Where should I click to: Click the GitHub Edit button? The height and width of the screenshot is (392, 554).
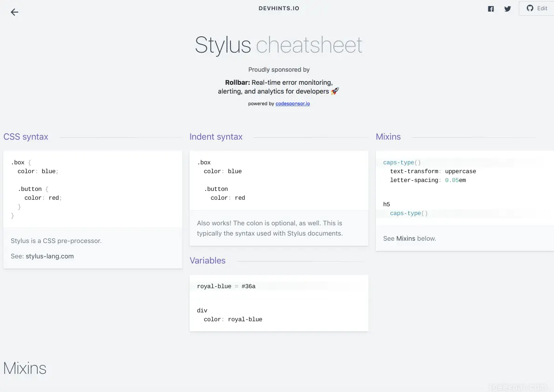coord(537,8)
